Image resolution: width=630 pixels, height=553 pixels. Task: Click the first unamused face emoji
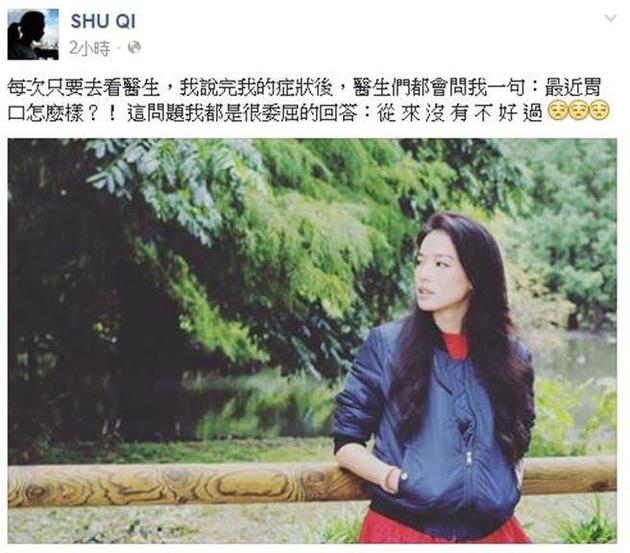tap(559, 111)
